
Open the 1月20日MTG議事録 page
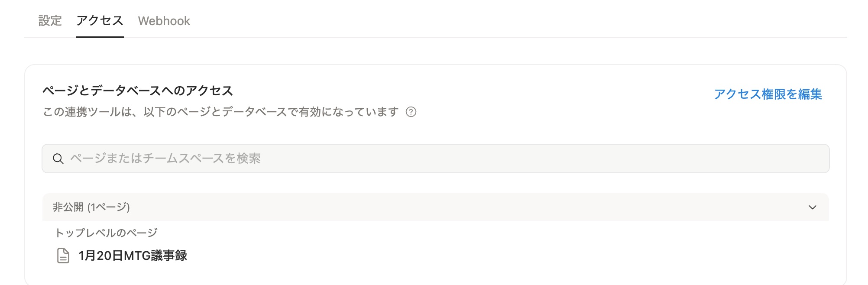click(x=133, y=256)
